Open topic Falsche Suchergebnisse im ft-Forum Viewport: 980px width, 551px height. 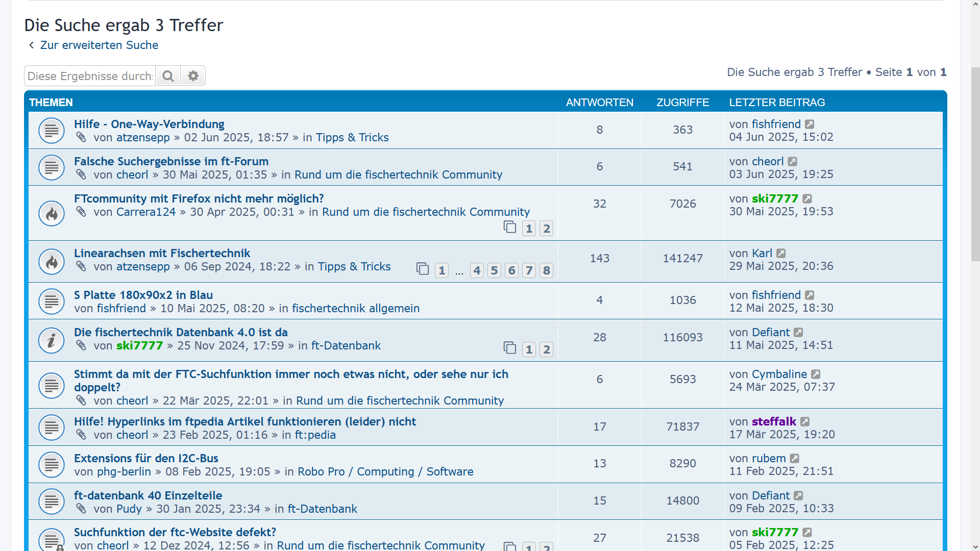(171, 161)
